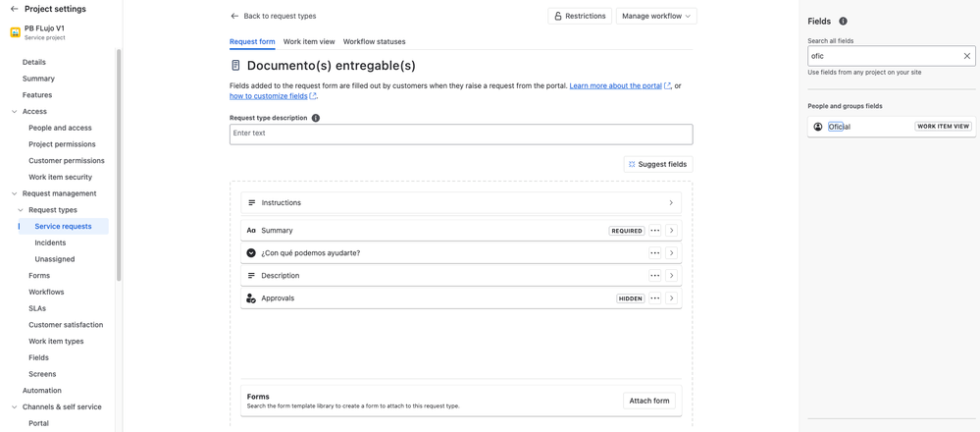Switch to the Work item view tab
980x432 pixels.
pyautogui.click(x=309, y=41)
